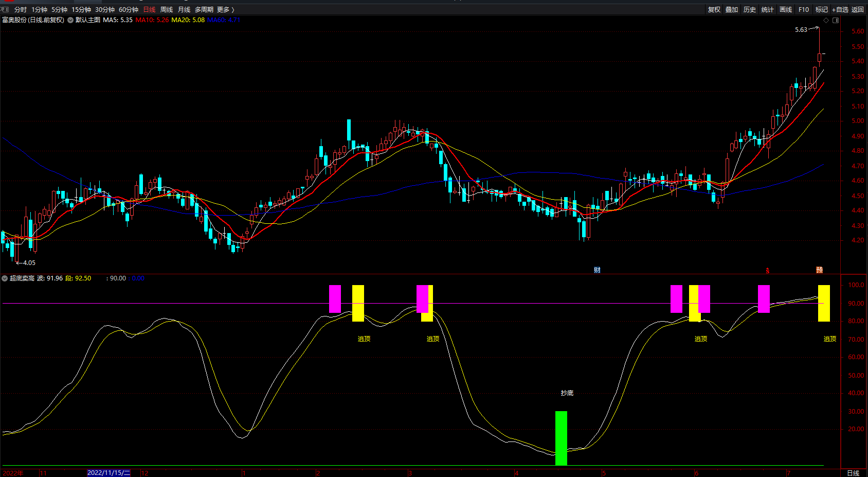Click the collapse sidebar icon at top-left

pyautogui.click(x=5, y=9)
